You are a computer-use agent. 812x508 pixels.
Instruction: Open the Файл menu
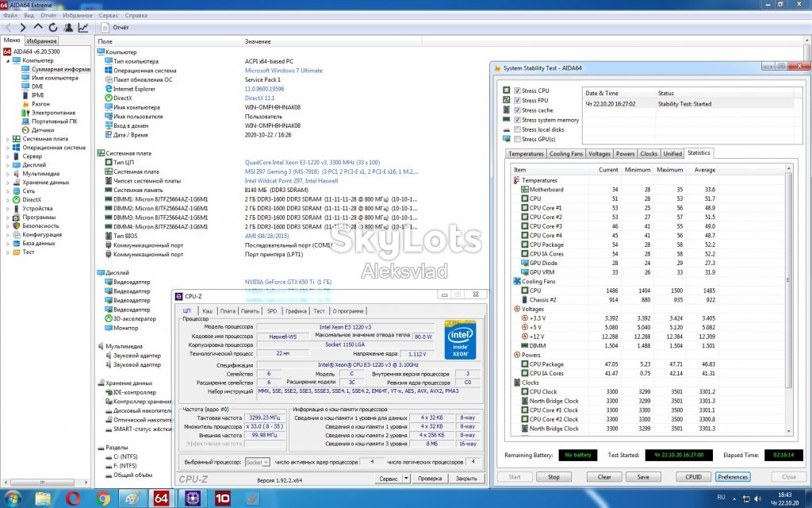(10, 16)
